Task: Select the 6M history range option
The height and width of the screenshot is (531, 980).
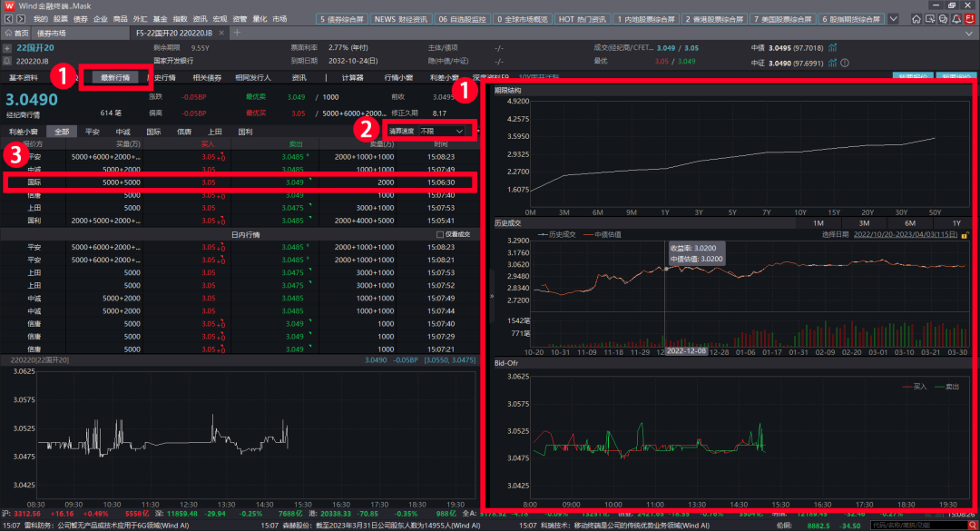Action: click(909, 223)
